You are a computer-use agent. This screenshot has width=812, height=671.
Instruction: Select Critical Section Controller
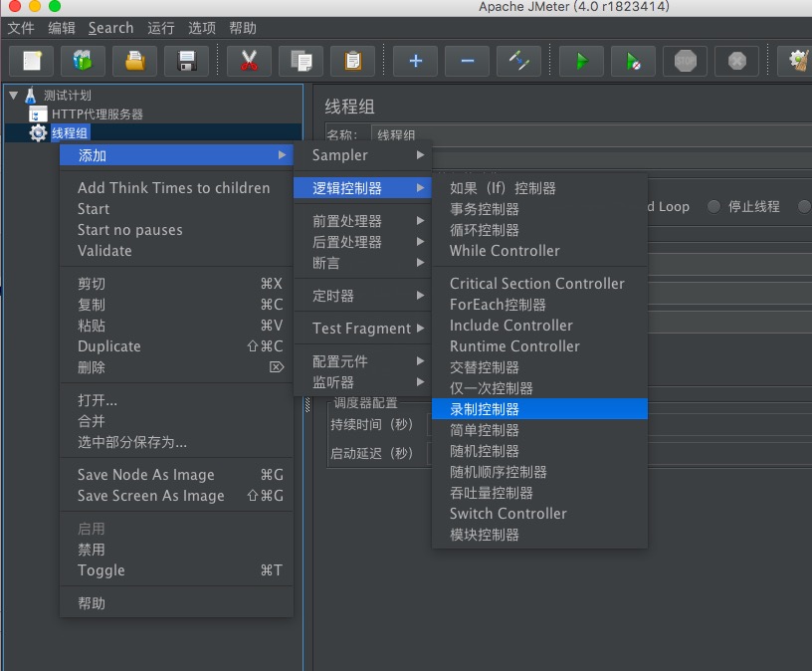[539, 283]
